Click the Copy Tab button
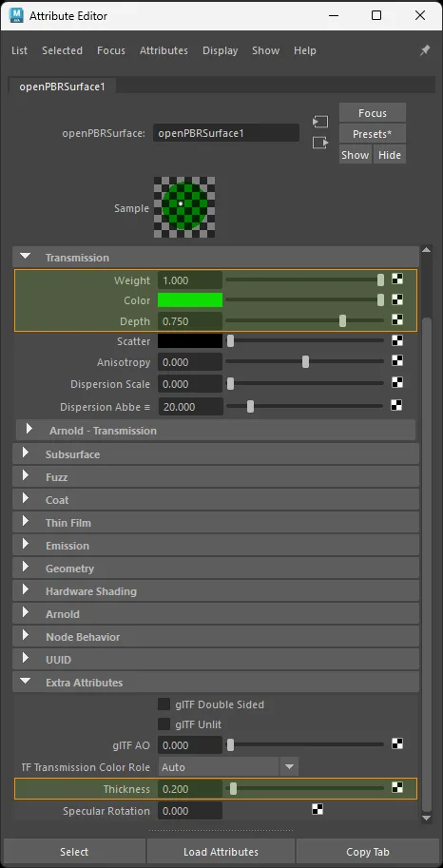 click(x=368, y=852)
